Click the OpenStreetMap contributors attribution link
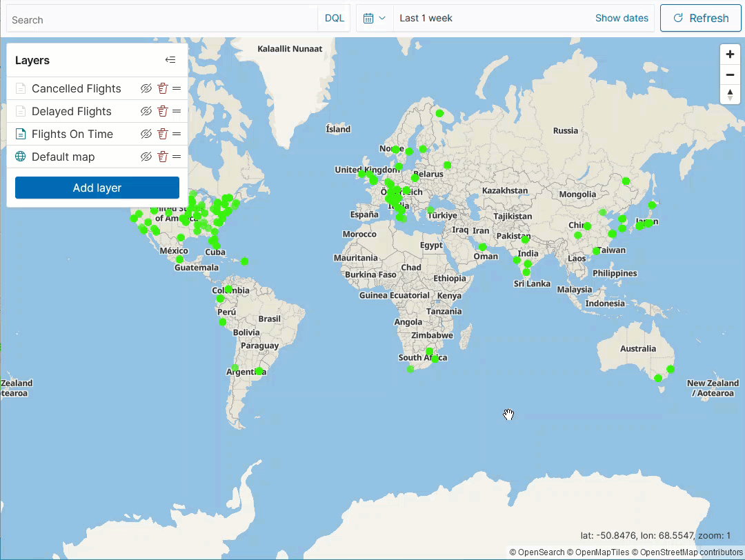Image resolution: width=745 pixels, height=560 pixels. (x=687, y=552)
